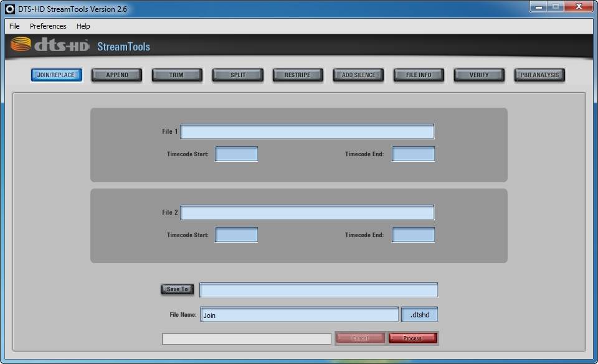Focus File 1 Timecode Start field

click(x=237, y=154)
